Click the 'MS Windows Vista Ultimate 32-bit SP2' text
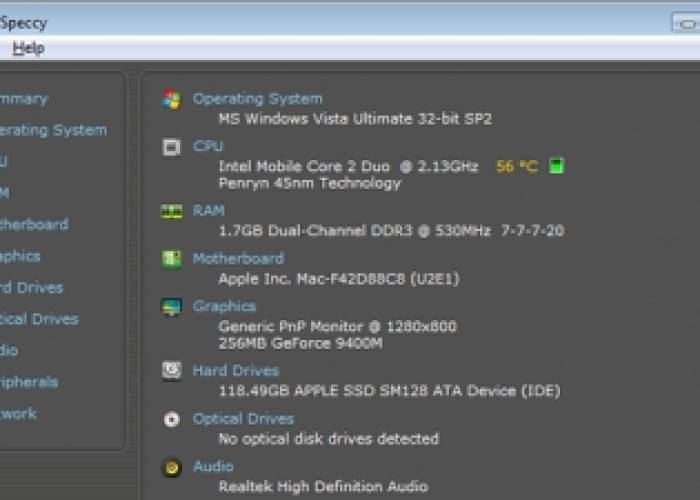Image resolution: width=700 pixels, height=500 pixels. point(355,119)
